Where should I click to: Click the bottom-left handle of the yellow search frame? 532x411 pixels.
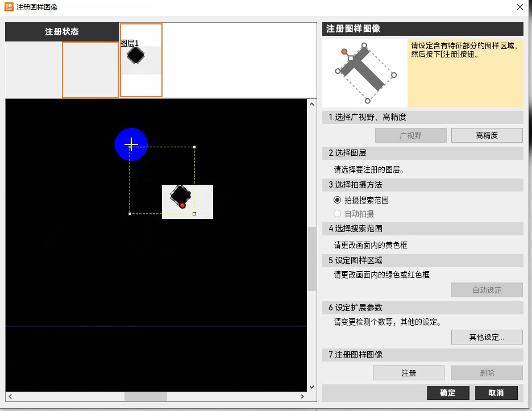[x=130, y=214]
